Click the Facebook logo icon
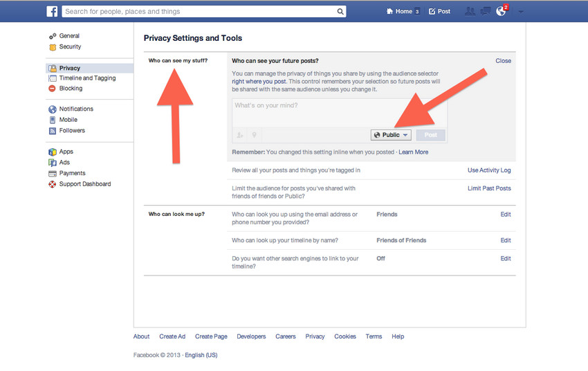This screenshot has width=588, height=371. (x=53, y=12)
